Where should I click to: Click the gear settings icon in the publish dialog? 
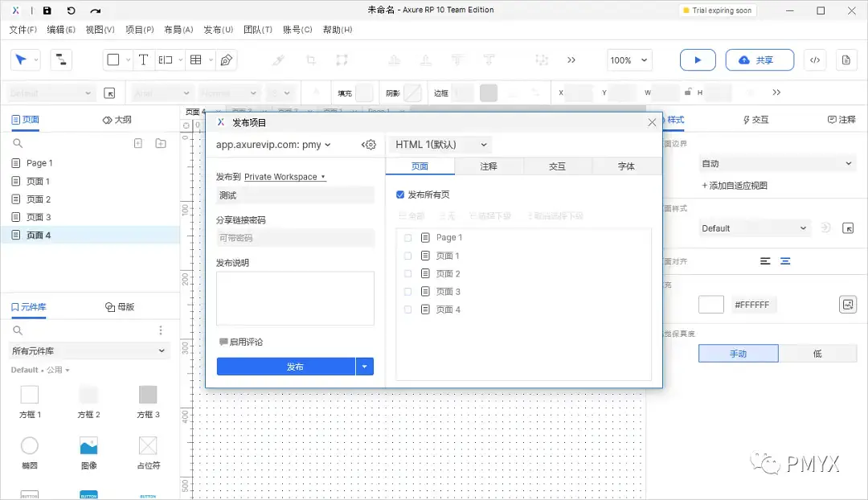coord(369,144)
